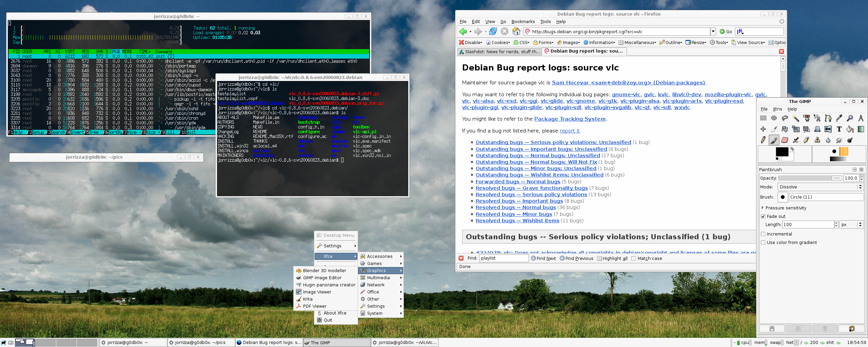Image resolution: width=868 pixels, height=347 pixels.
Task: Select the Smudge finger tool
Action: (839, 140)
